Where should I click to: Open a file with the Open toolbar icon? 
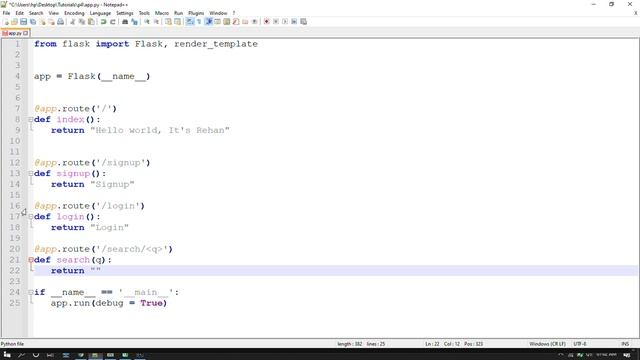(14, 22)
